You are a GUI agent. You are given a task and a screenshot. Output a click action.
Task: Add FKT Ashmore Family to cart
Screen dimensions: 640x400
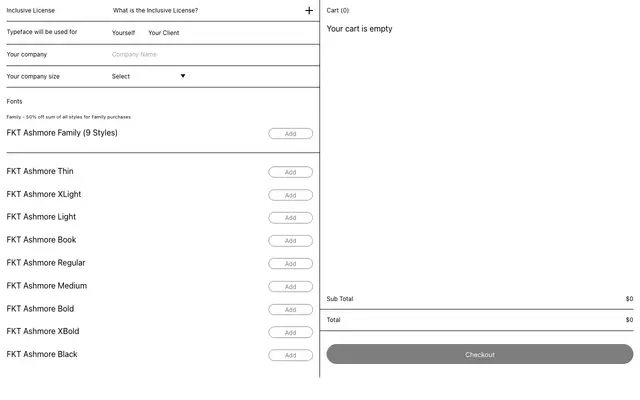click(291, 133)
